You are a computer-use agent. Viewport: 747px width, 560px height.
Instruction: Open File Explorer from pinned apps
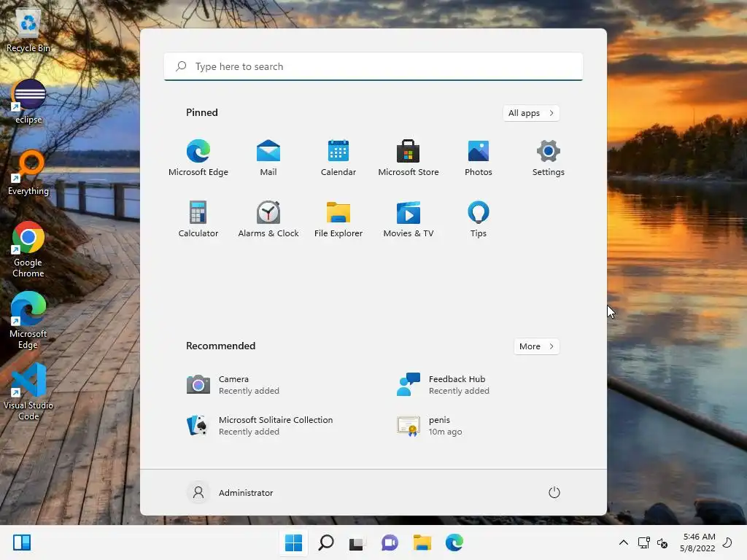(338, 219)
